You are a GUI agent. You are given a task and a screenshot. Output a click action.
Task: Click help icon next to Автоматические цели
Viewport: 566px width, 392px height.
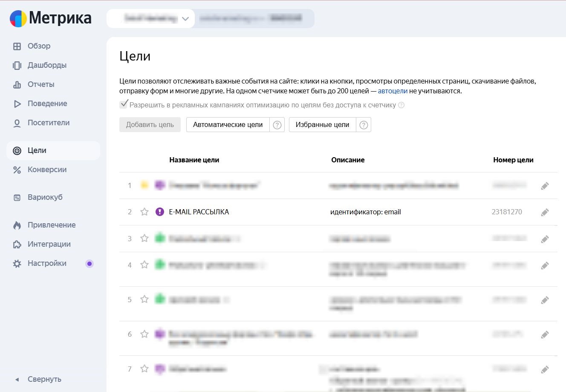(277, 125)
